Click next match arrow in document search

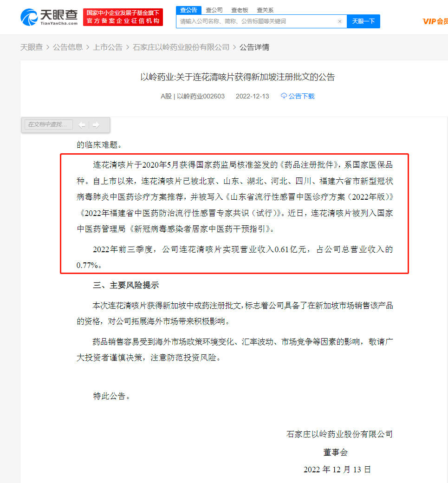click(x=96, y=125)
